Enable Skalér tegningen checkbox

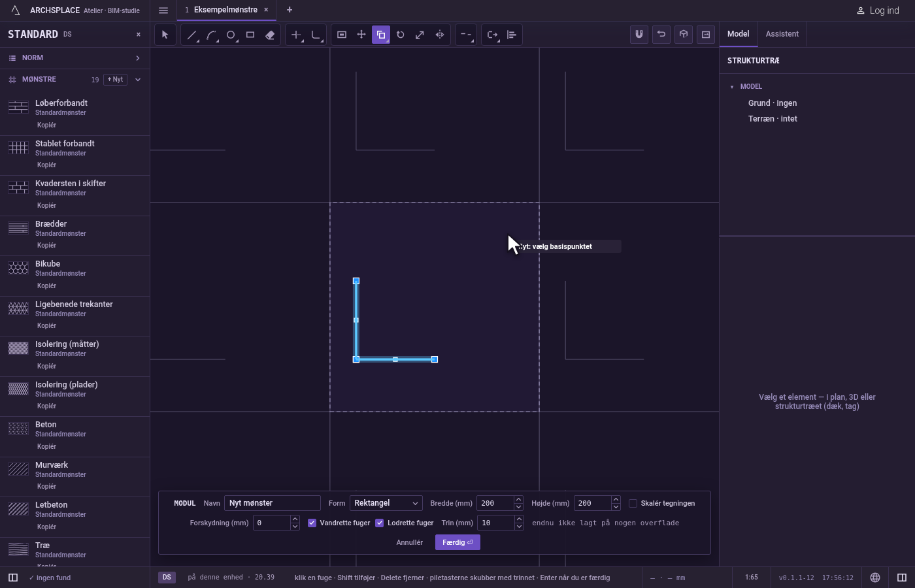pos(633,503)
